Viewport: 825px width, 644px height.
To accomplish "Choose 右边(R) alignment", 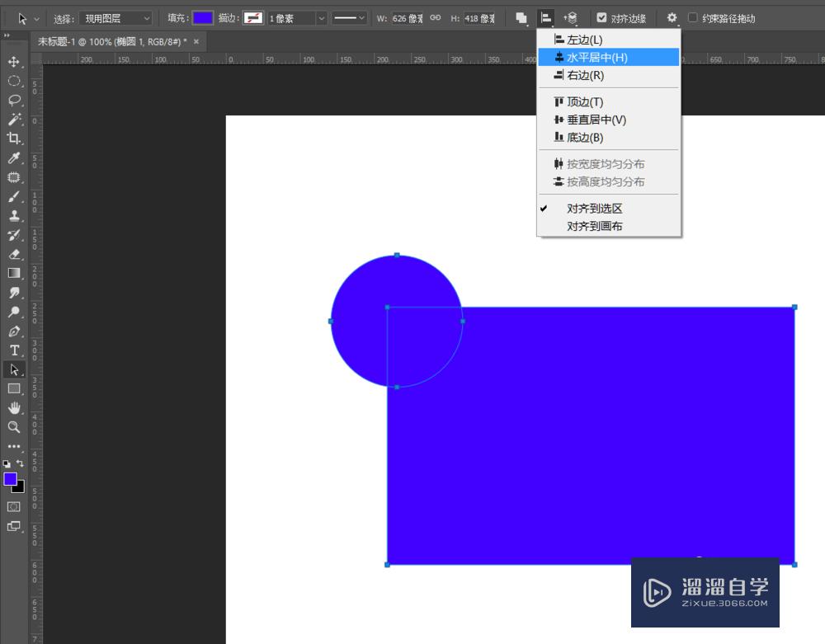I will click(608, 75).
